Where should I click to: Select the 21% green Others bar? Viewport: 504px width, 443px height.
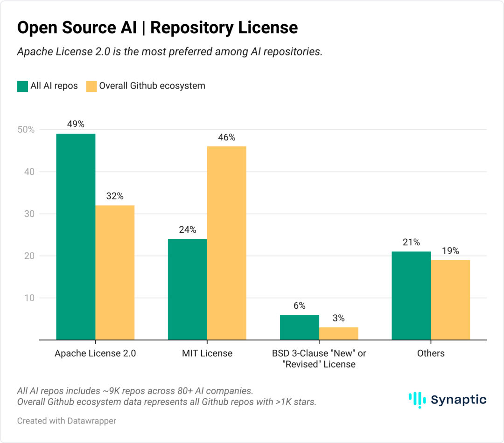coord(412,296)
